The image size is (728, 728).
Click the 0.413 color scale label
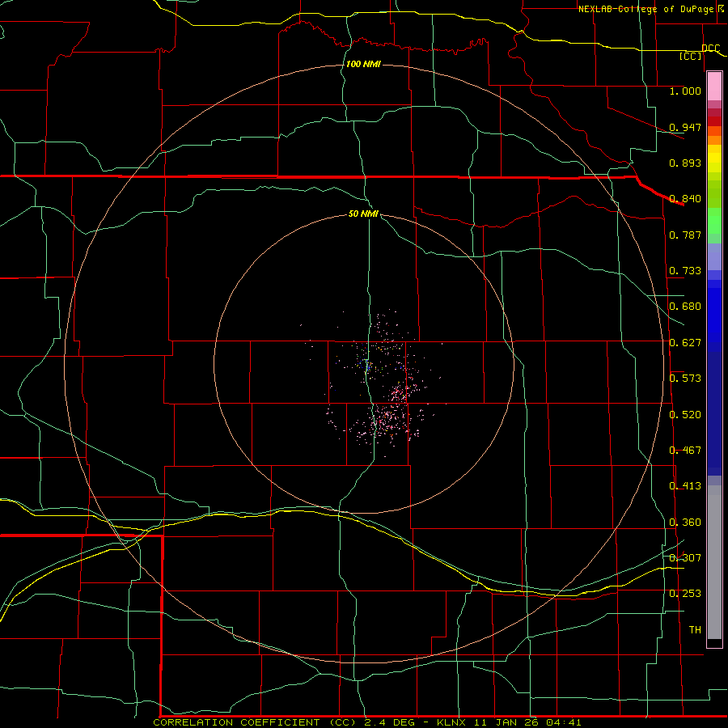click(x=685, y=486)
